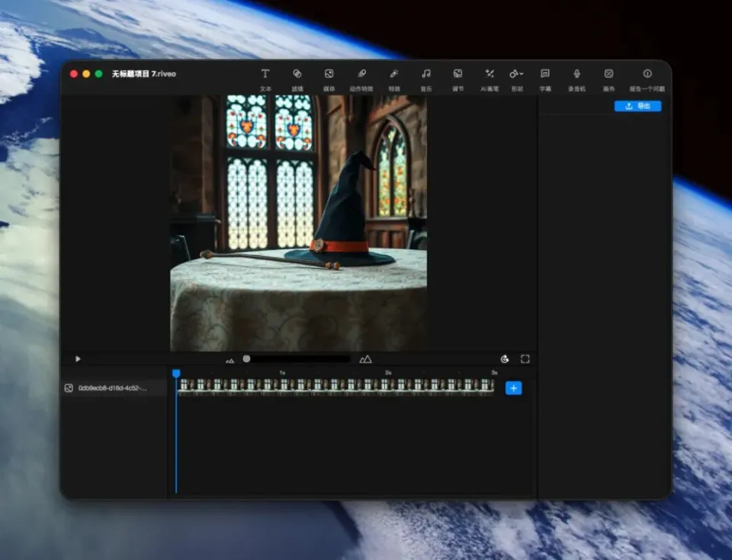Open the Subtitles (字幕) tool

click(x=545, y=75)
